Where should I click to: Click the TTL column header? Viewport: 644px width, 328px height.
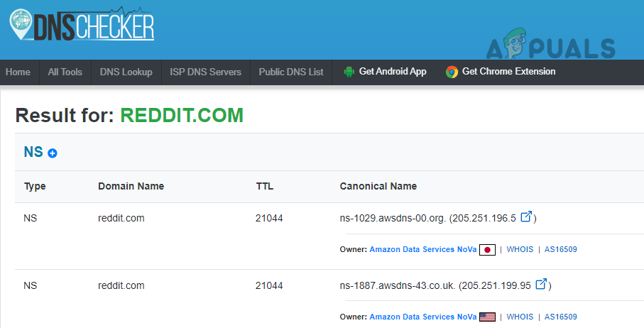click(x=265, y=186)
